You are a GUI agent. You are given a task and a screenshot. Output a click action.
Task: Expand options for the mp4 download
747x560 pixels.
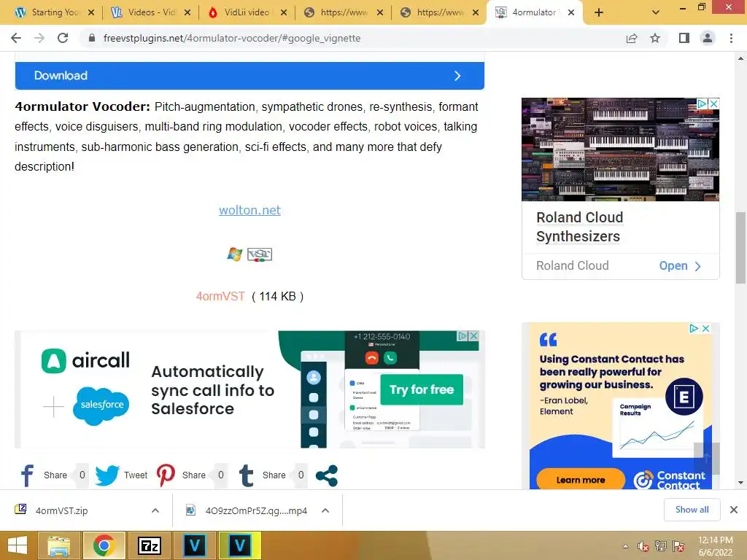[x=325, y=510]
